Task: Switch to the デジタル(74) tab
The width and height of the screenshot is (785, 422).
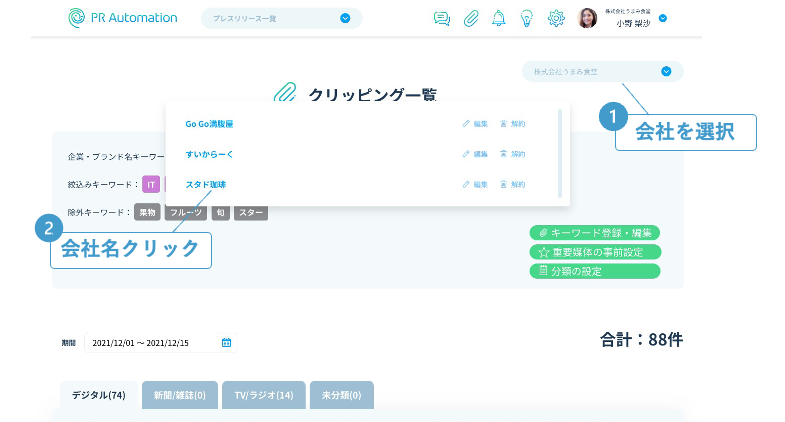Action: tap(98, 395)
